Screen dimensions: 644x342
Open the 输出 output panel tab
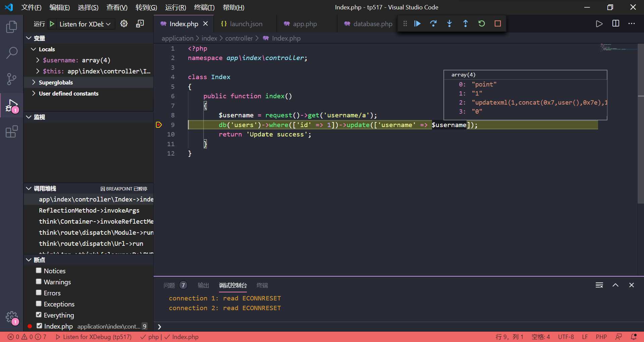[203, 285]
